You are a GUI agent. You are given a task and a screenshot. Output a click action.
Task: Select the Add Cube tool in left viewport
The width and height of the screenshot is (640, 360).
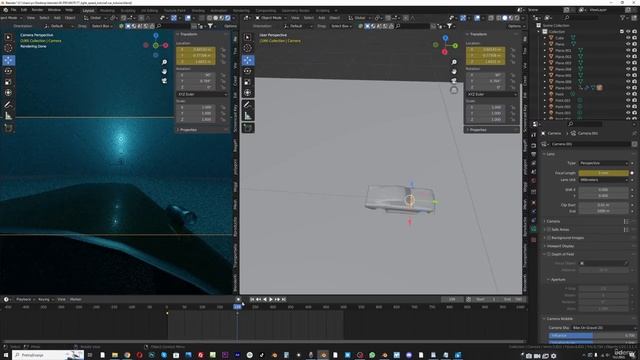click(x=8, y=128)
